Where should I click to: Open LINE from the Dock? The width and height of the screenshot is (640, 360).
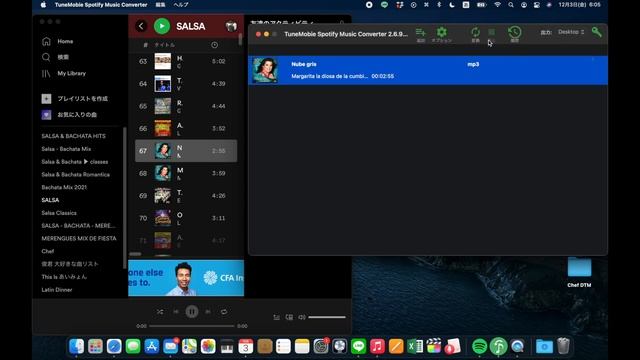tap(358, 346)
